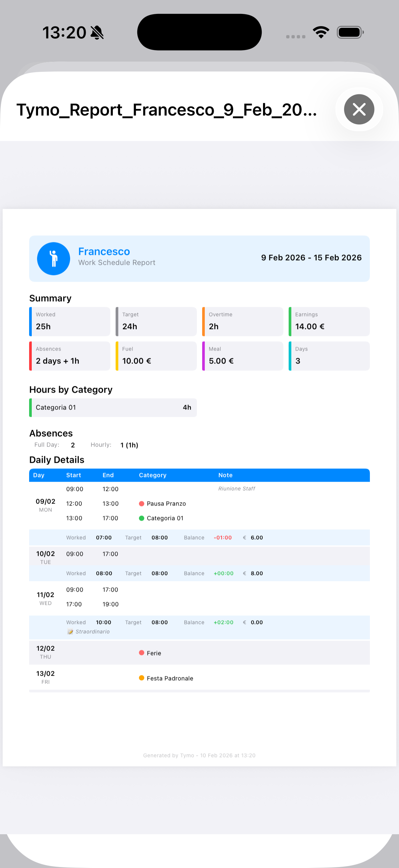Tap the Absences 2 days + 1h card
This screenshot has height=868, width=399.
click(x=70, y=356)
